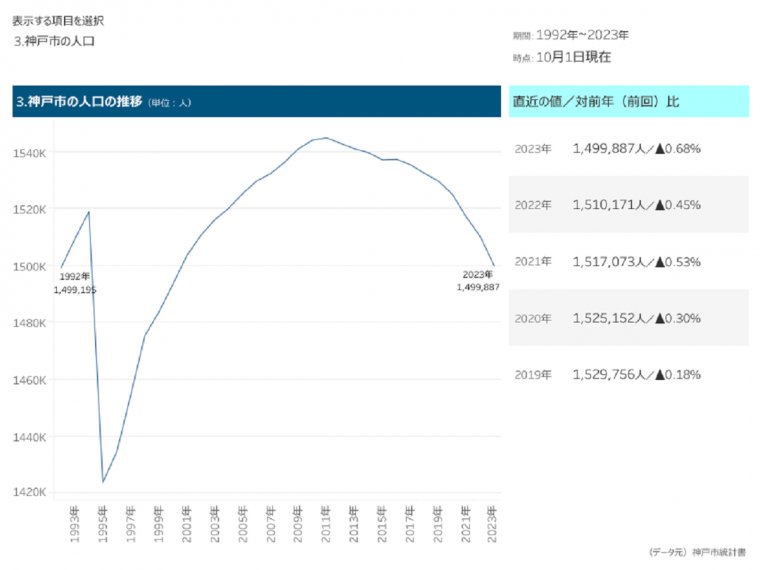Click the 2009年 x-axis label
Viewport: 760px width, 570px height.
click(x=298, y=524)
